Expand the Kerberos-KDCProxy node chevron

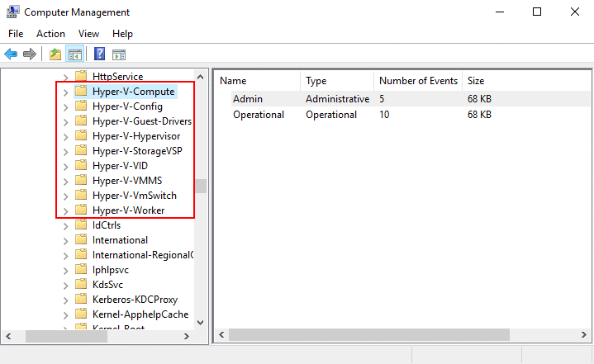(66, 300)
